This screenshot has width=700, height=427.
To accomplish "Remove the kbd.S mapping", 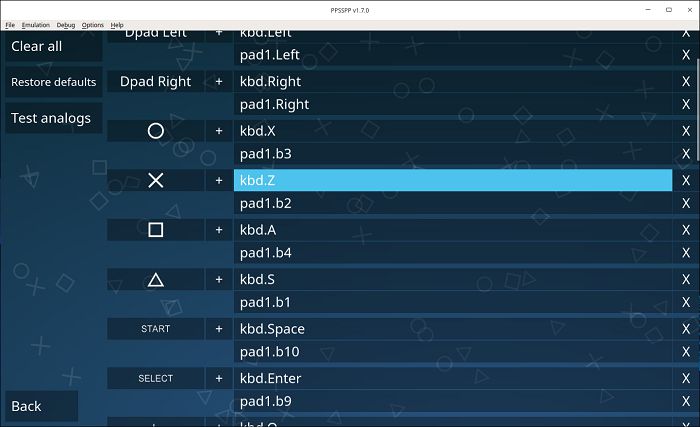I will (x=686, y=280).
